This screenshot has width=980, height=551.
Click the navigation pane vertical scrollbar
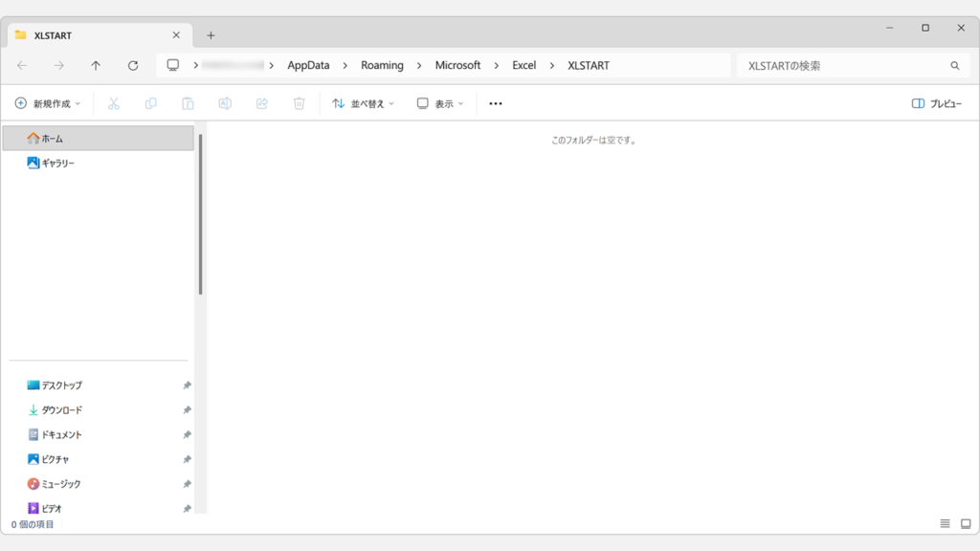coord(201,215)
